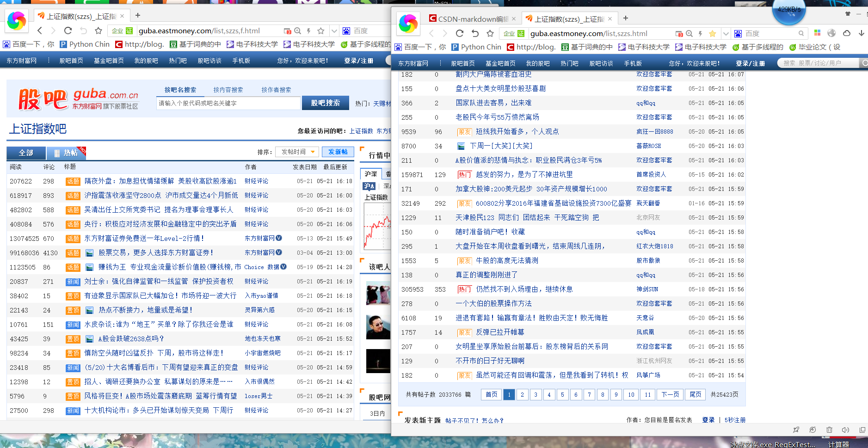Go to 下一页 in right window pagination
The width and height of the screenshot is (868, 448).
tap(670, 394)
